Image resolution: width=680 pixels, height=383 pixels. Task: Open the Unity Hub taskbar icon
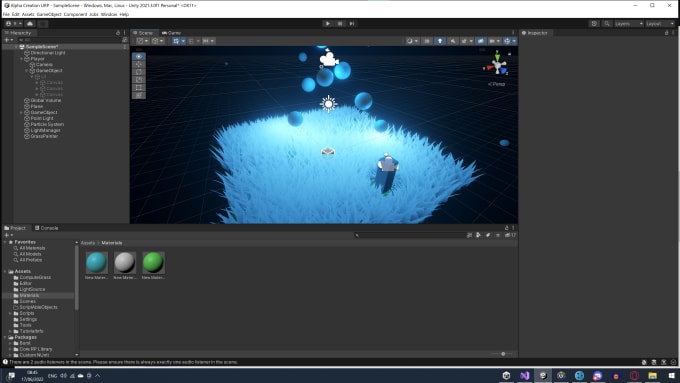(x=506, y=376)
